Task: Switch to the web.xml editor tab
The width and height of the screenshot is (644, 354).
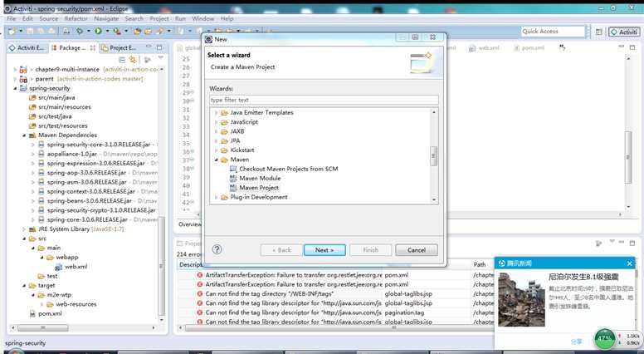Action: pyautogui.click(x=485, y=48)
